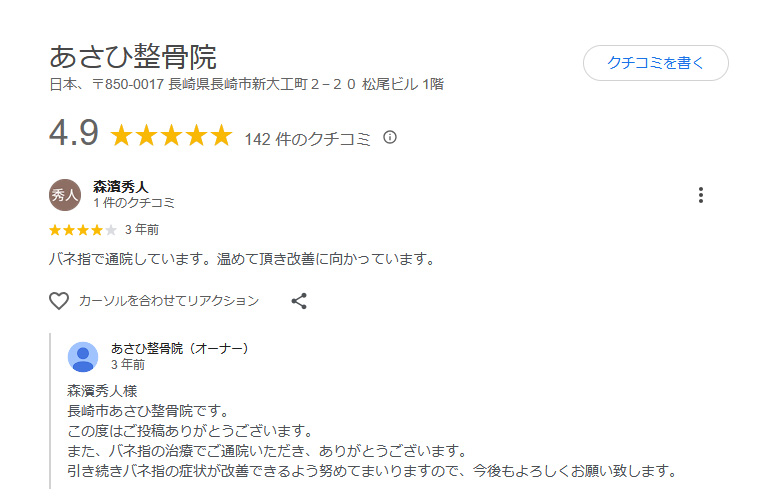Click the yellow overall rating stars

(x=171, y=136)
